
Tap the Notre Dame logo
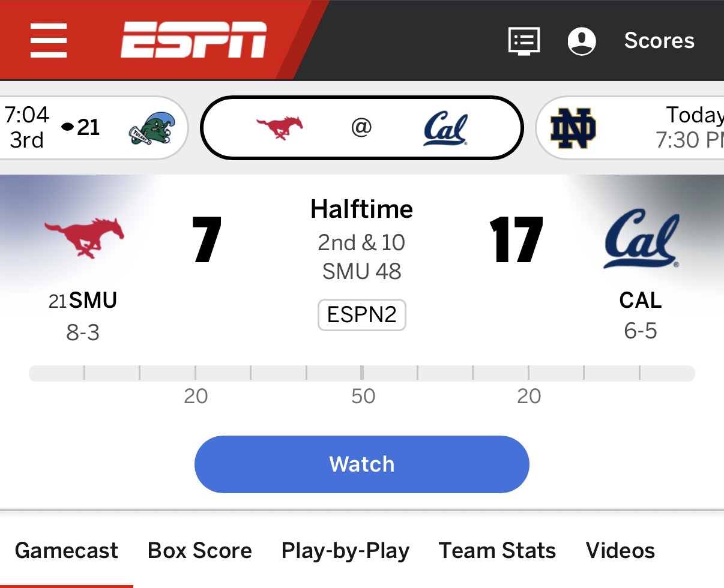click(573, 128)
